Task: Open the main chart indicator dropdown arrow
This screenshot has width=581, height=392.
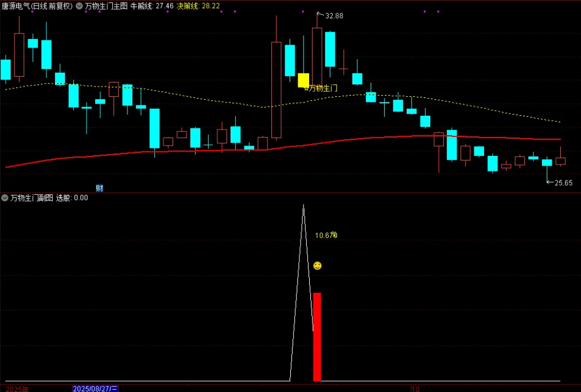Action: (x=79, y=6)
